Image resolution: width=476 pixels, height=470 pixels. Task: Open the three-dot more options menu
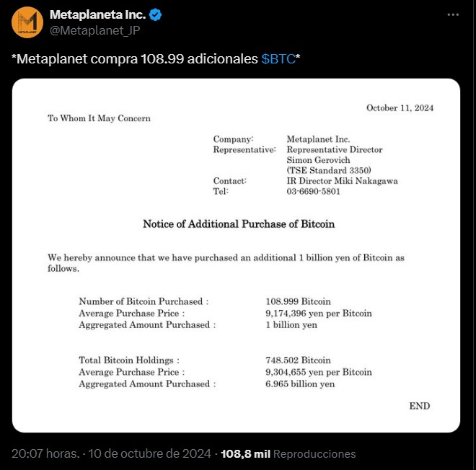(x=453, y=14)
